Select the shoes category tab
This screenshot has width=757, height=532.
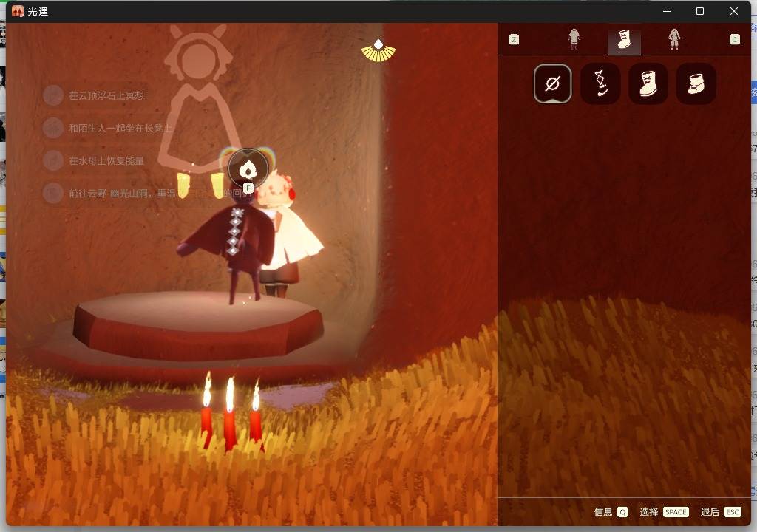click(x=624, y=40)
